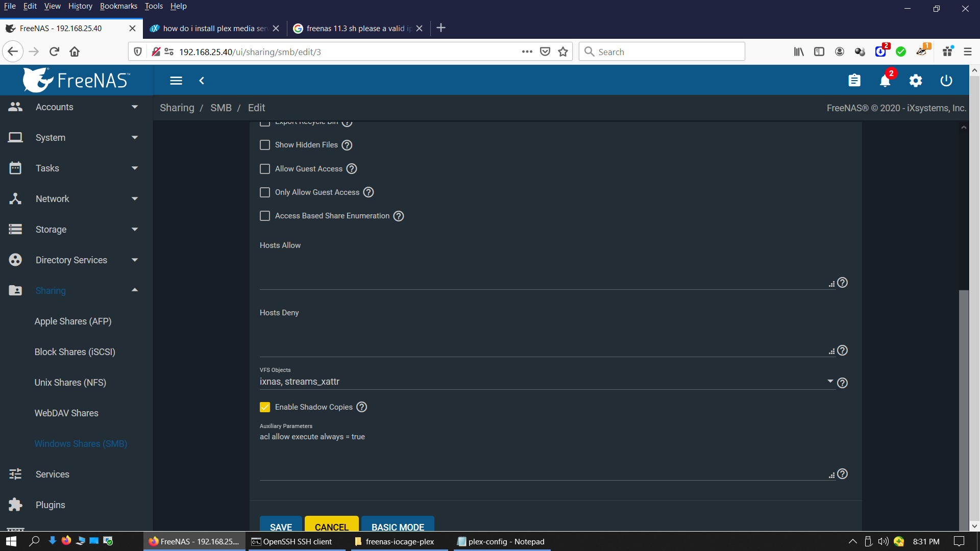Image resolution: width=980 pixels, height=551 pixels.
Task: Check the Allow Guest Access box
Action: point(265,169)
